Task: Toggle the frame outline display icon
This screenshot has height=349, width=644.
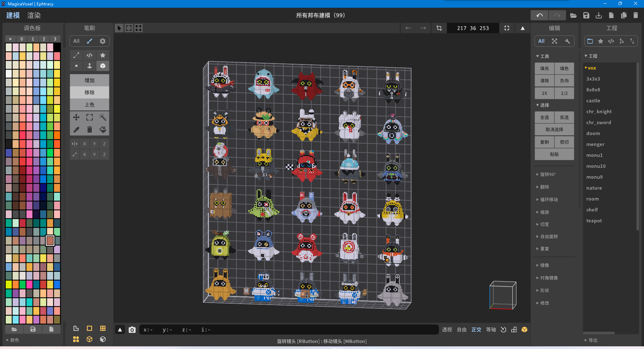Action: point(89,328)
